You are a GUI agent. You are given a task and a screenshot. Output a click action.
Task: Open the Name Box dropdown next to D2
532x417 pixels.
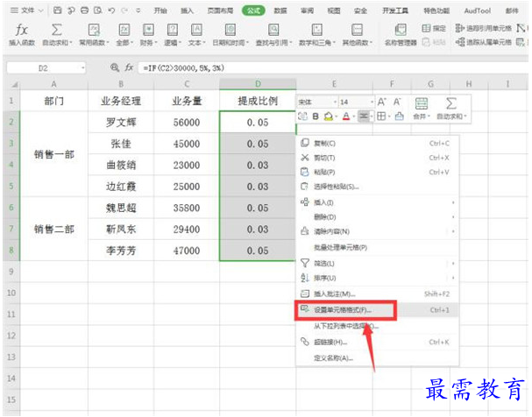point(82,68)
